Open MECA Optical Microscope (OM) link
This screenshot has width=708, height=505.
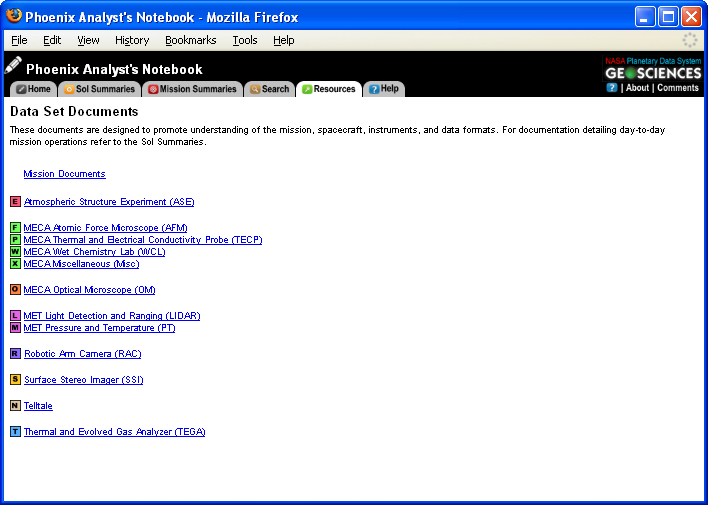[x=89, y=290]
